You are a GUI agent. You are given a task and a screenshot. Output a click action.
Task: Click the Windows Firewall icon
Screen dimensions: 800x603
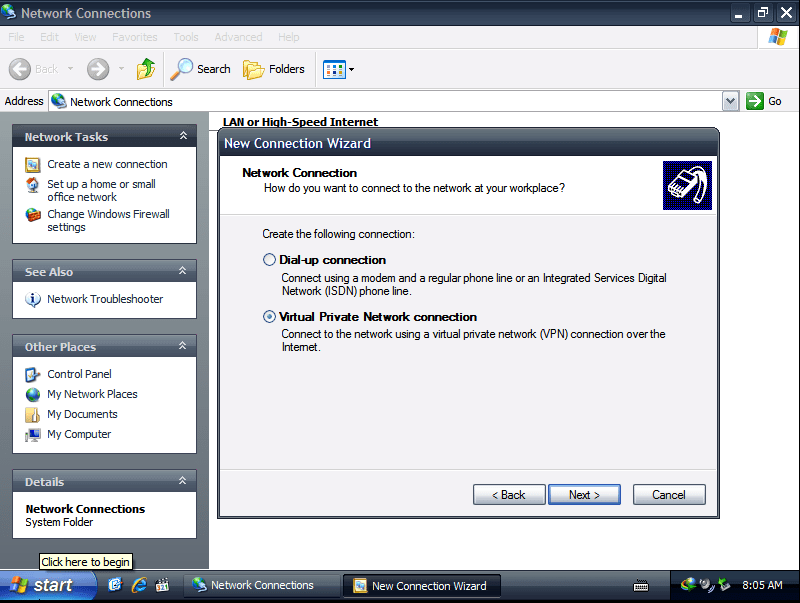[x=33, y=215]
